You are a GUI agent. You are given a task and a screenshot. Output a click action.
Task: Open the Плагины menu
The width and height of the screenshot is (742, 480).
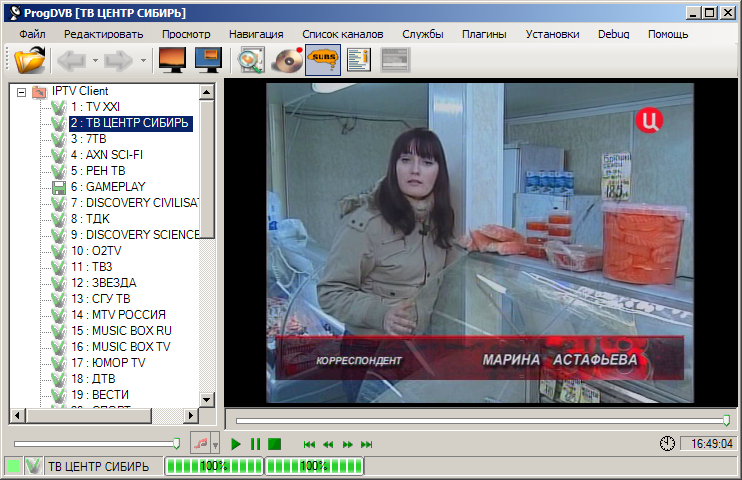pos(484,34)
